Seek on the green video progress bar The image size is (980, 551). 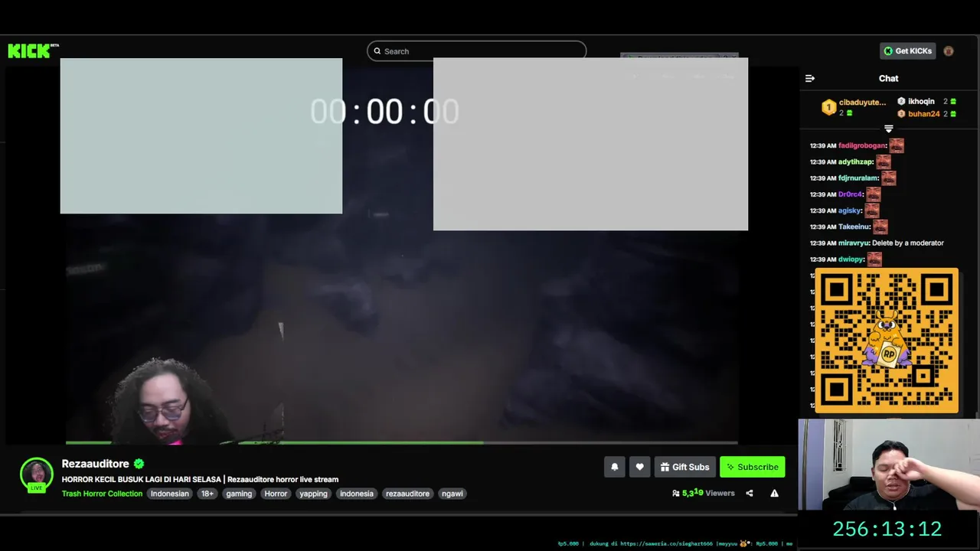click(401, 442)
